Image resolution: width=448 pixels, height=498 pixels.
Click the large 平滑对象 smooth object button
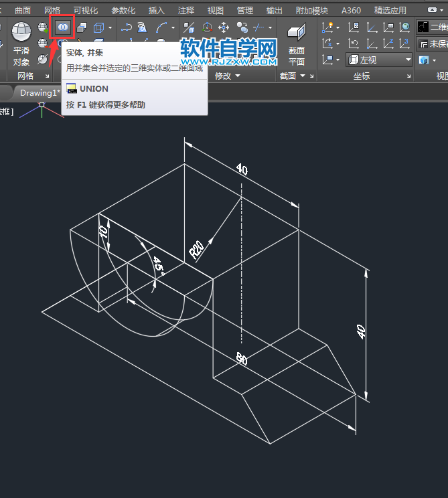click(21, 44)
